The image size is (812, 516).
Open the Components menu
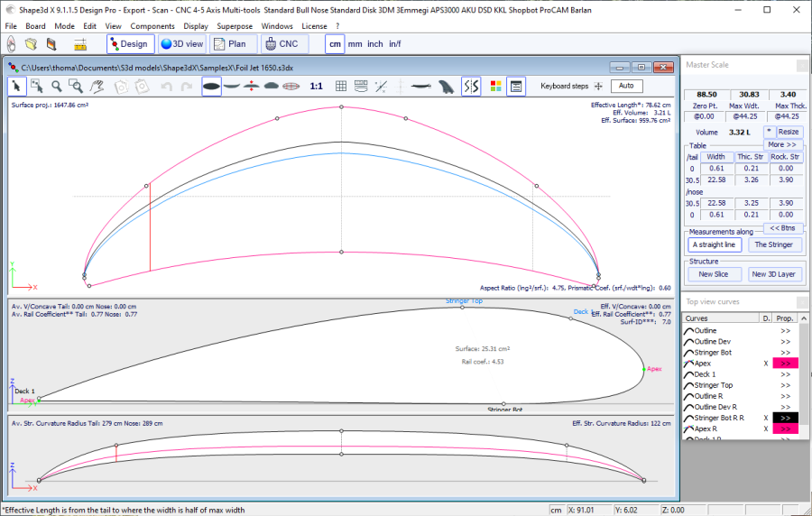[152, 26]
